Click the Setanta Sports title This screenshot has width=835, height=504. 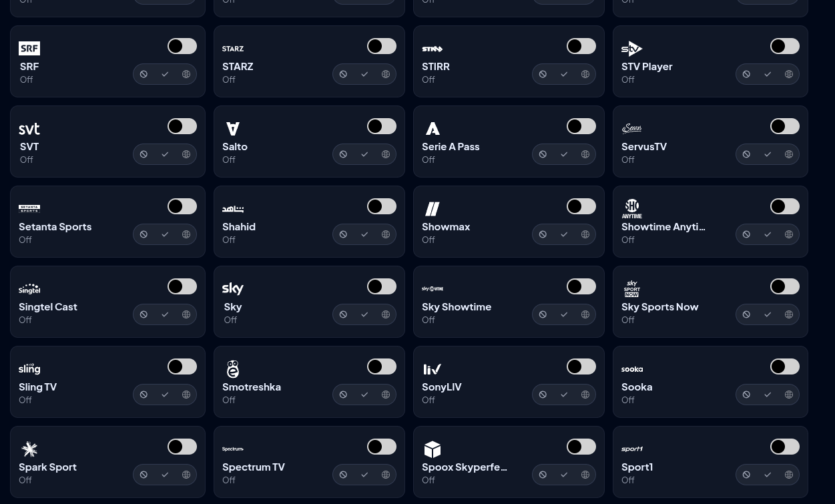pos(55,226)
